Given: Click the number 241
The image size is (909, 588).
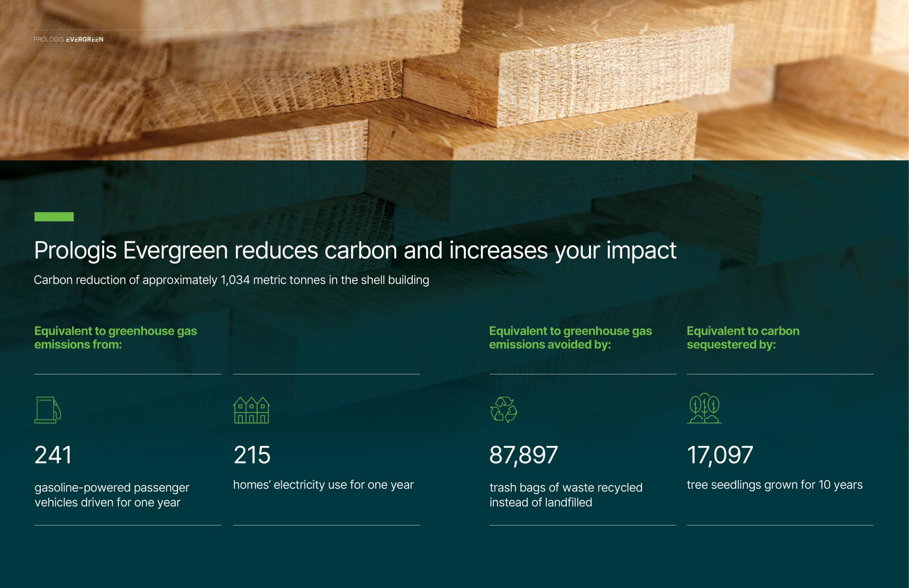Looking at the screenshot, I should click(53, 455).
